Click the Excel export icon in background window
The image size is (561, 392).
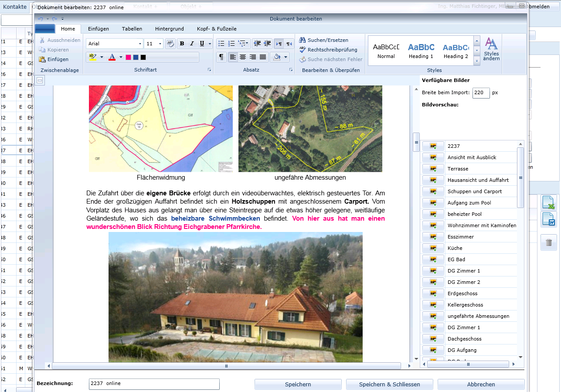click(x=549, y=202)
